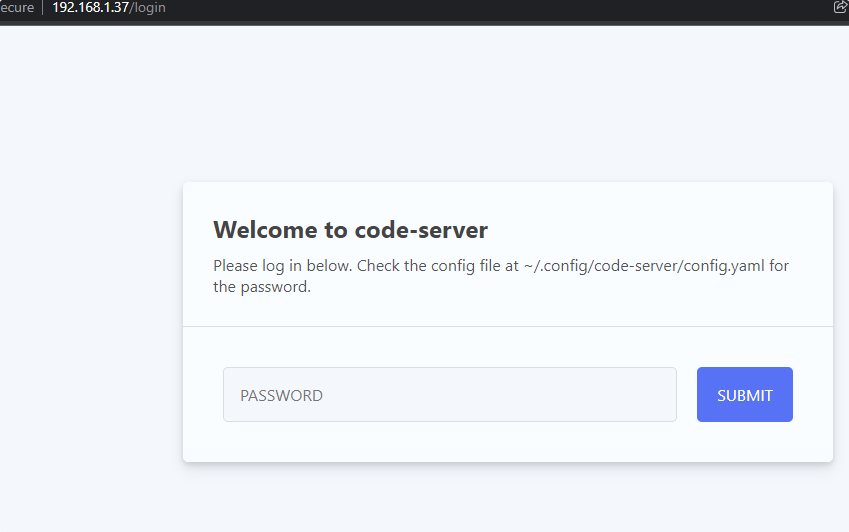Screen dimensions: 849x532
Task: Click empty address bar space right of URL
Action: tap(500, 8)
